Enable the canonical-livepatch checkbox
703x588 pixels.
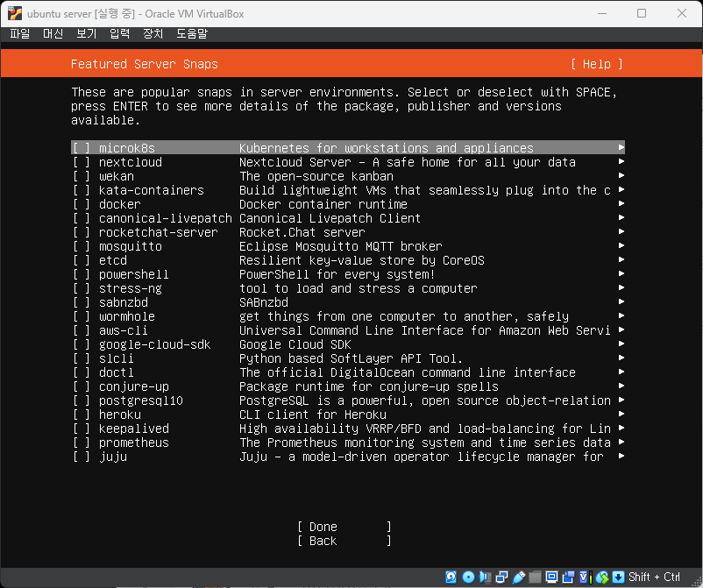click(82, 218)
